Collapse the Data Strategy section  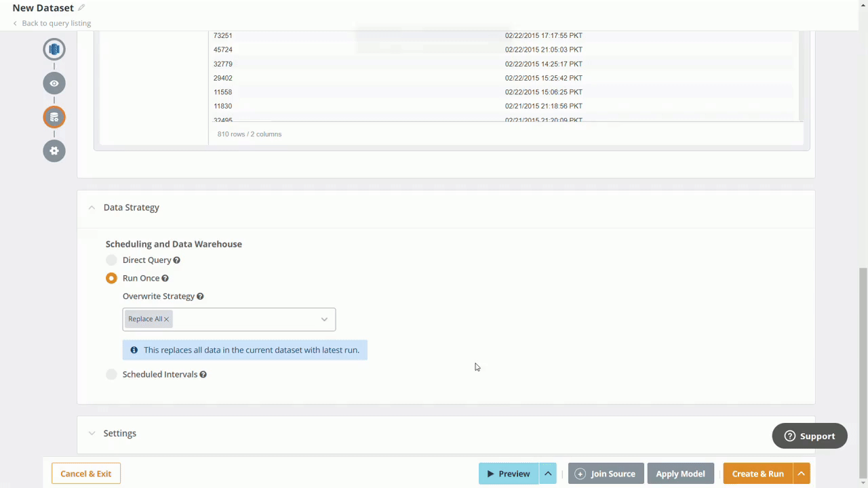coord(92,207)
